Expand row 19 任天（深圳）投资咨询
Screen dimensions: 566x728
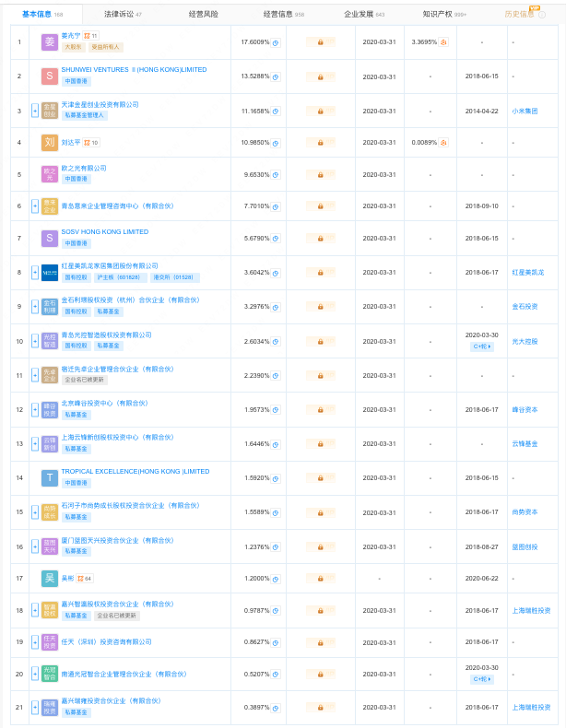[x=35, y=642]
